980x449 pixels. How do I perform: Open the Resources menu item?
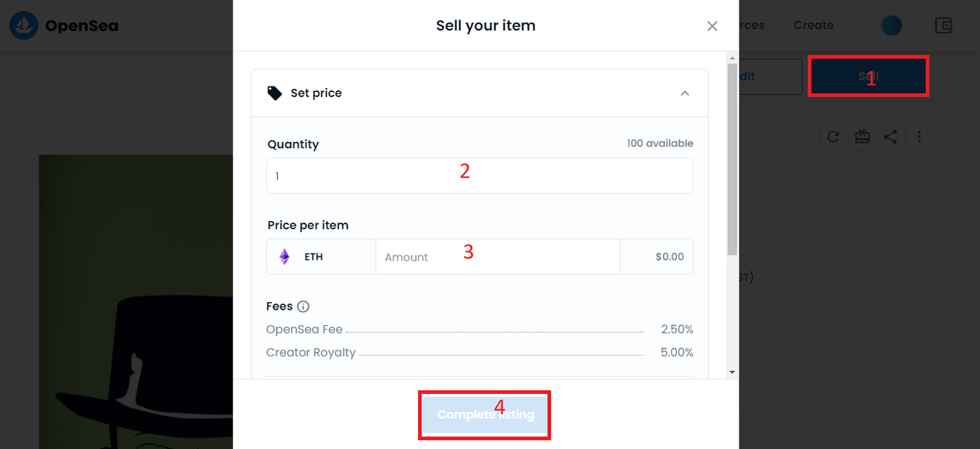click(x=752, y=25)
